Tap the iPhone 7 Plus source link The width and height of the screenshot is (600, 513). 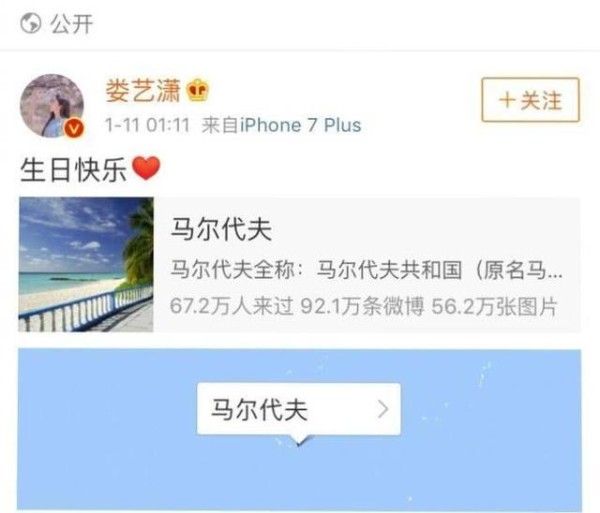(x=300, y=125)
